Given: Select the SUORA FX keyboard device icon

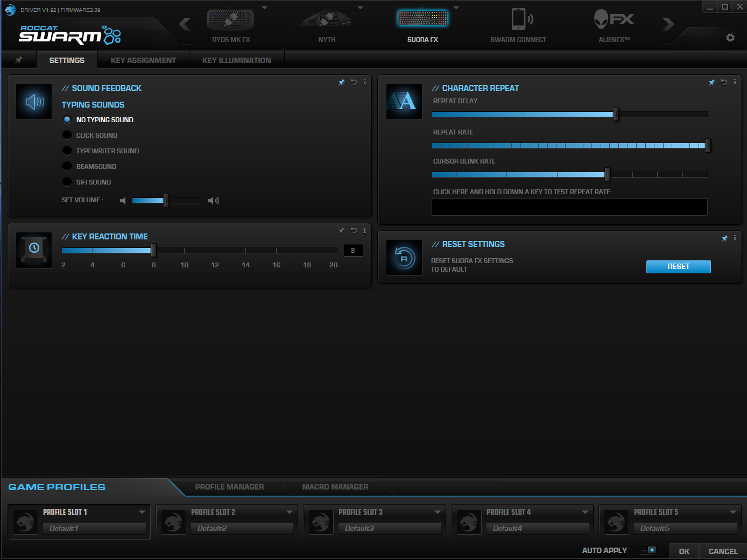Looking at the screenshot, I should (x=422, y=19).
